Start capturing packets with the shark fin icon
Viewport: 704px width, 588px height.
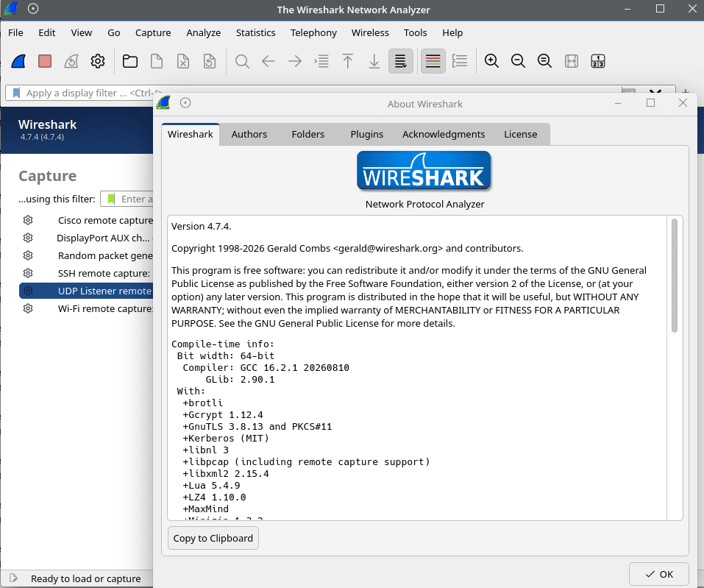tap(18, 61)
